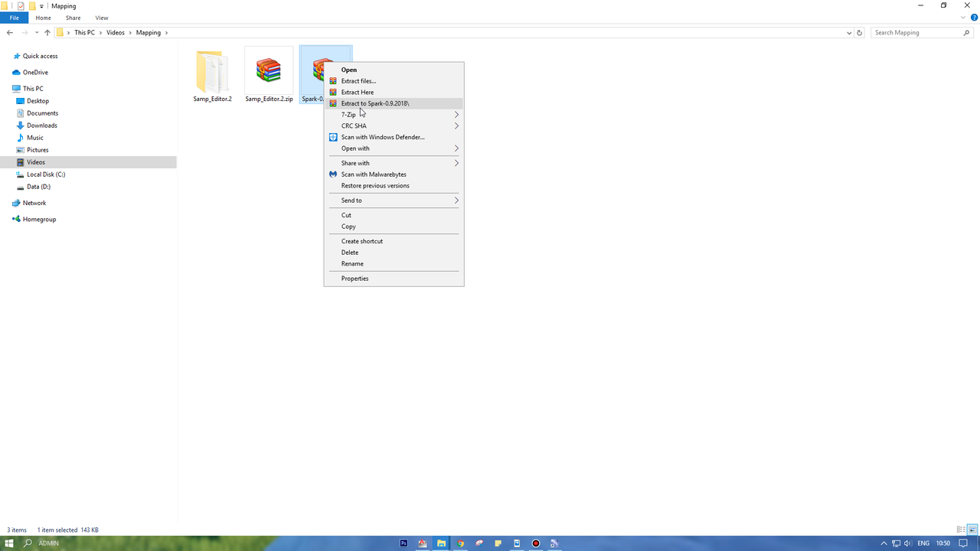The image size is (980, 551).
Task: Open the address bar history dropdown
Action: click(849, 33)
